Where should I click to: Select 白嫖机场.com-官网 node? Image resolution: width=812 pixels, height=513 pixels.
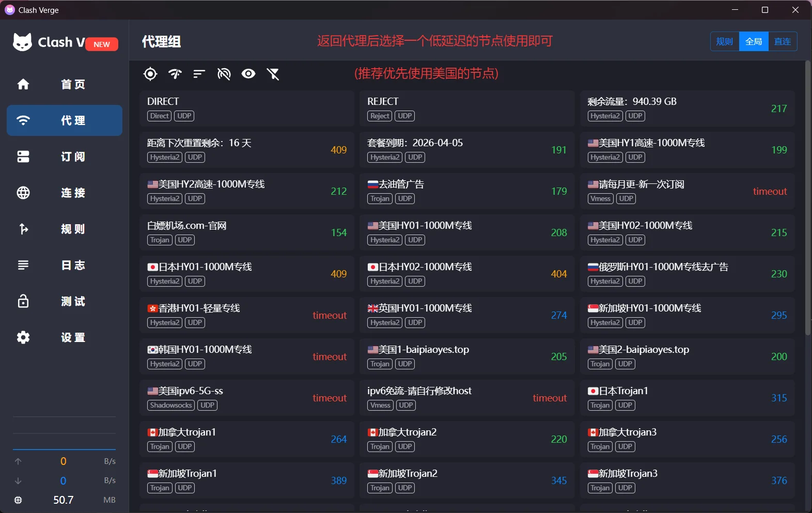pos(247,232)
